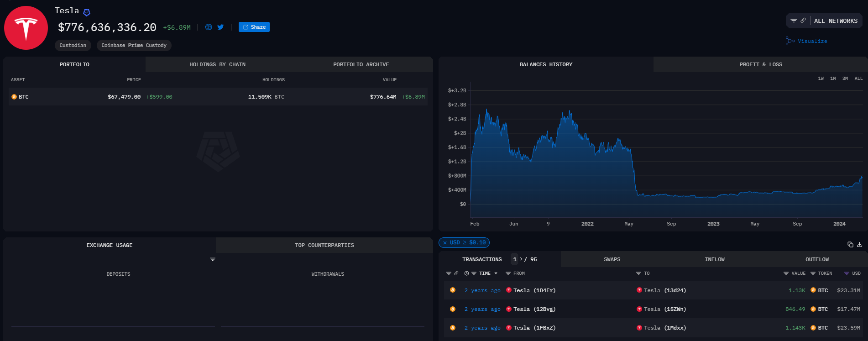
Task: Click the TOKEN column filter icon
Action: click(x=813, y=273)
